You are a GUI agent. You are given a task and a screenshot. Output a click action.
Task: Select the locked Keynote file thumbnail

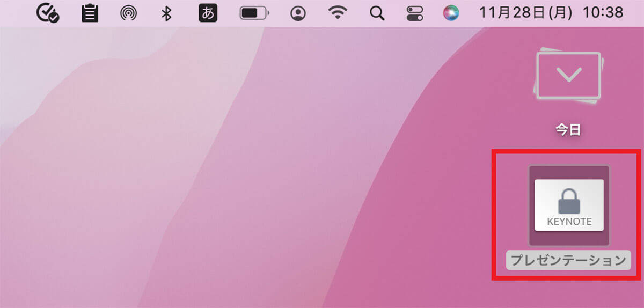point(569,206)
